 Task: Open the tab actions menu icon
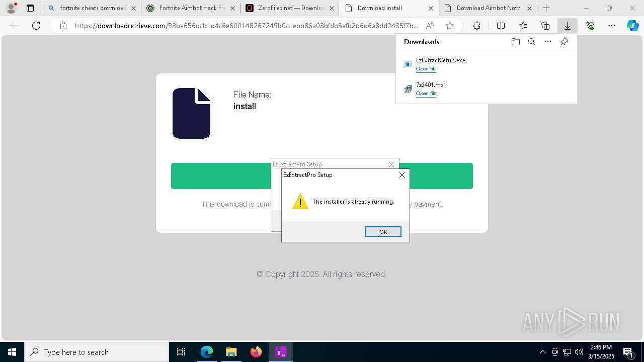coord(30,8)
